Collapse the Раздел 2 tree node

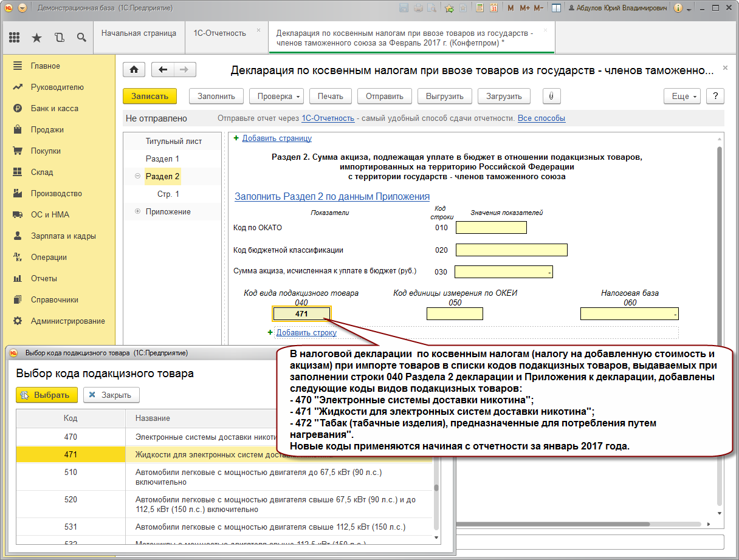[137, 177]
